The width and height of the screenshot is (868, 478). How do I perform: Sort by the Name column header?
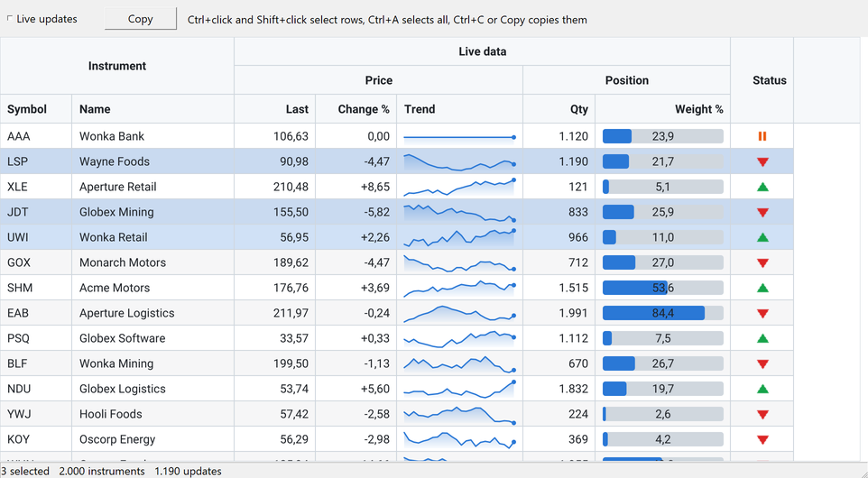152,109
